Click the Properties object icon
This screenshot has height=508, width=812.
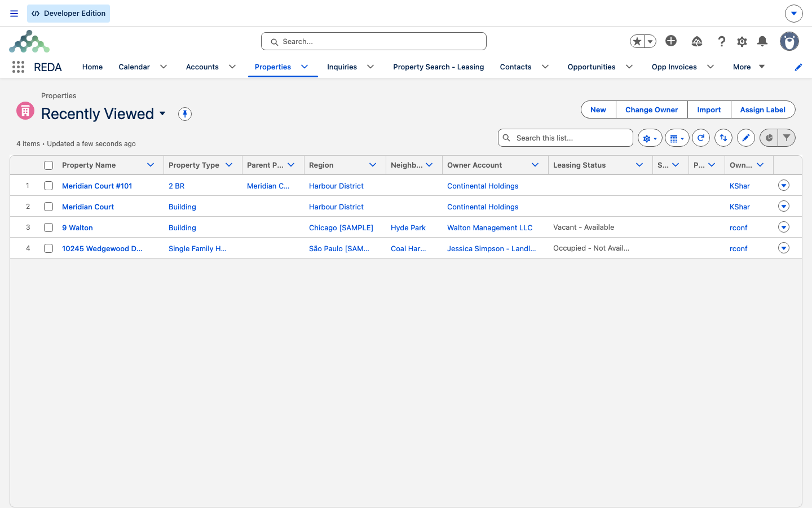25,111
